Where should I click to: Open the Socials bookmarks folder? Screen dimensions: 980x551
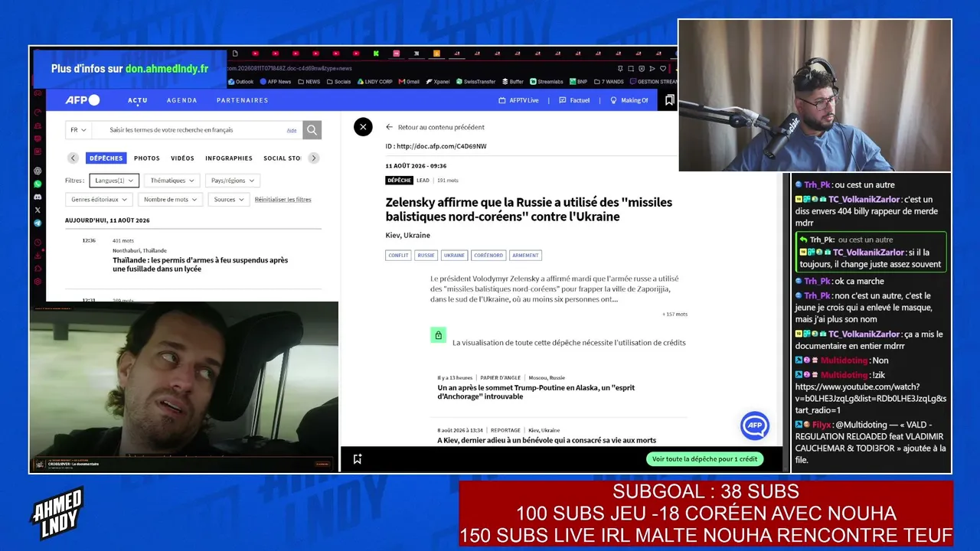338,82
